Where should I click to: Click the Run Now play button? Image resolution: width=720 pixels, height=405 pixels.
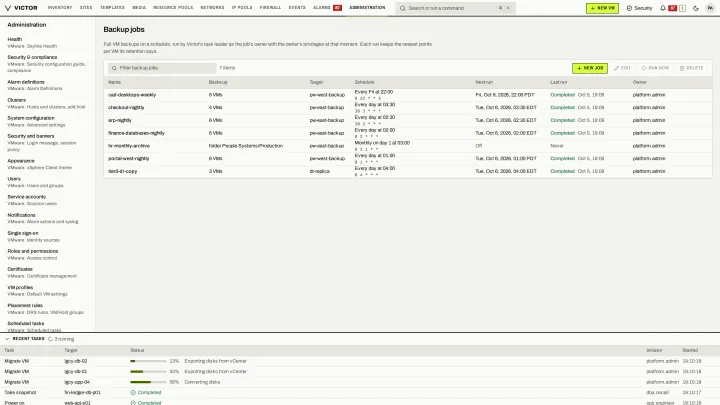655,68
